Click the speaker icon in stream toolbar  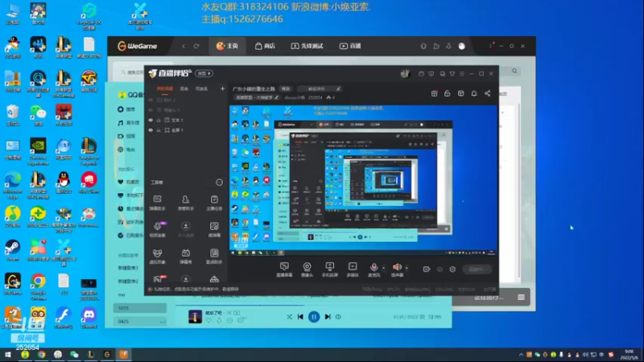point(397,267)
